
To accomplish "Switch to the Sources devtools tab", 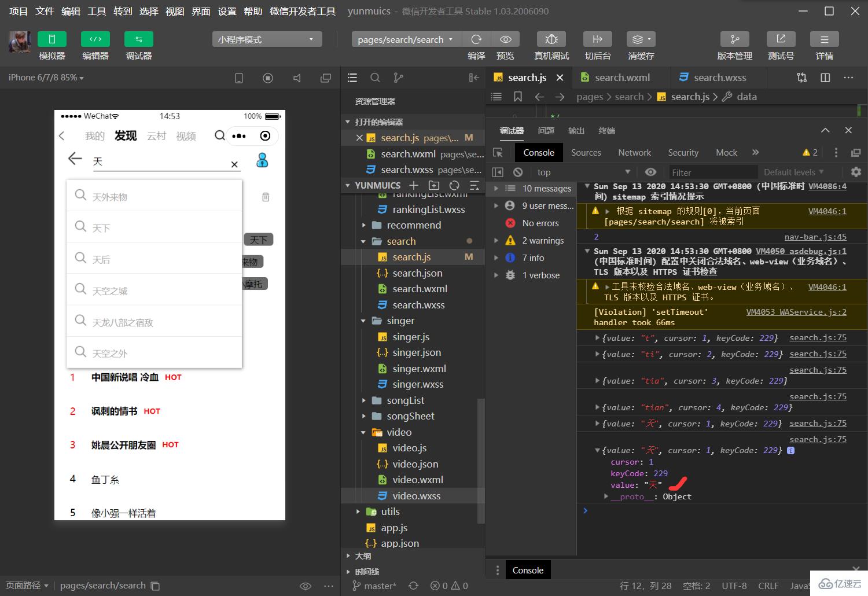I will click(x=586, y=153).
